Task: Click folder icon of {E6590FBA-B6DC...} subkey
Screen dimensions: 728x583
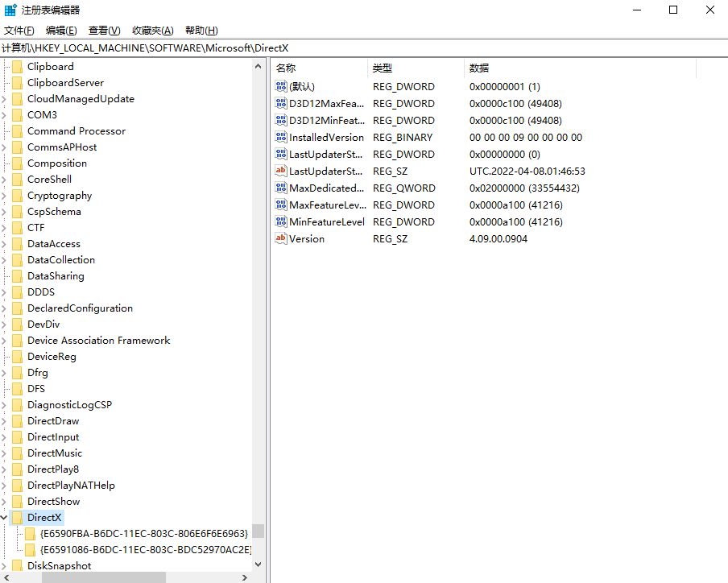Action: tap(30, 533)
